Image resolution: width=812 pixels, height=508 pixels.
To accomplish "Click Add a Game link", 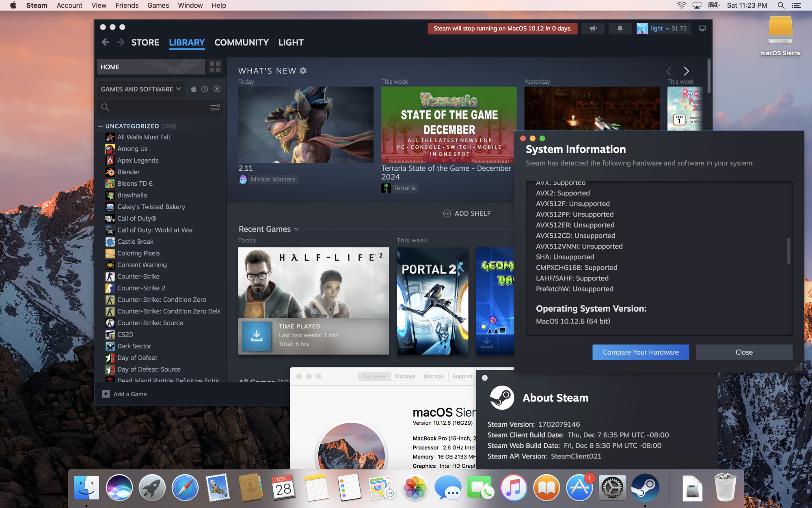I will [130, 394].
